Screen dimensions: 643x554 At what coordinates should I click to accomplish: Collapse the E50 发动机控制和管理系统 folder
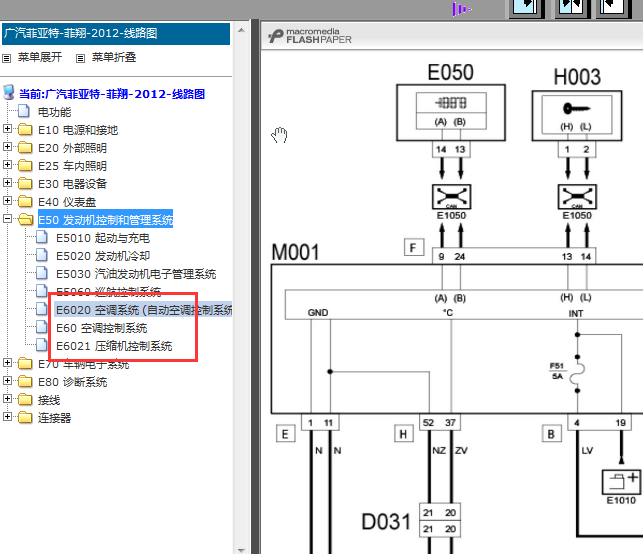pyautogui.click(x=7, y=219)
